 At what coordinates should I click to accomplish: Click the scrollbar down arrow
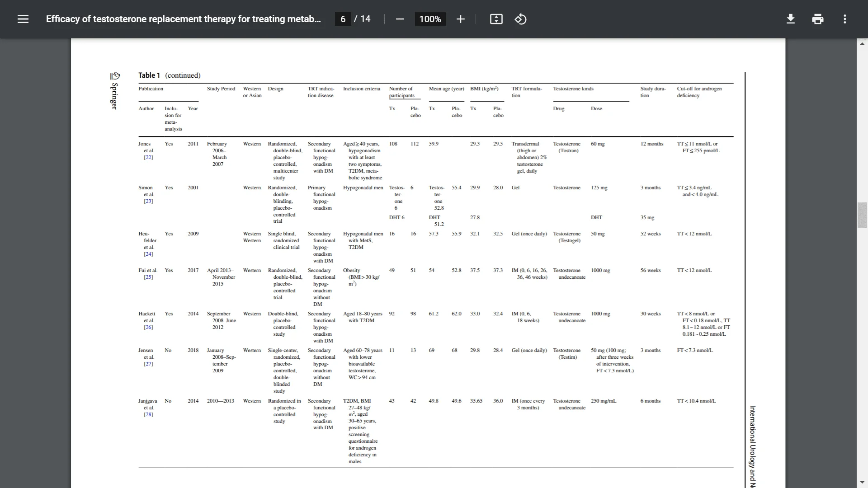[862, 483]
